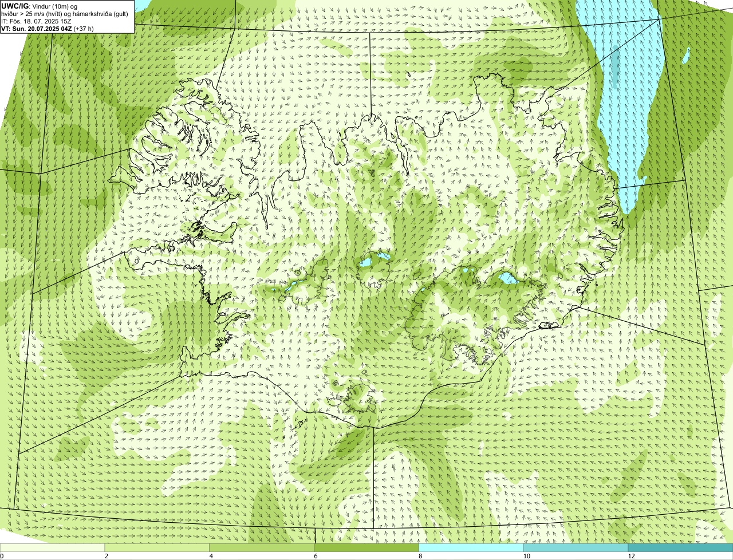The width and height of the screenshot is (733, 560).
Task: Click the legend tick label "4"
Action: click(211, 556)
